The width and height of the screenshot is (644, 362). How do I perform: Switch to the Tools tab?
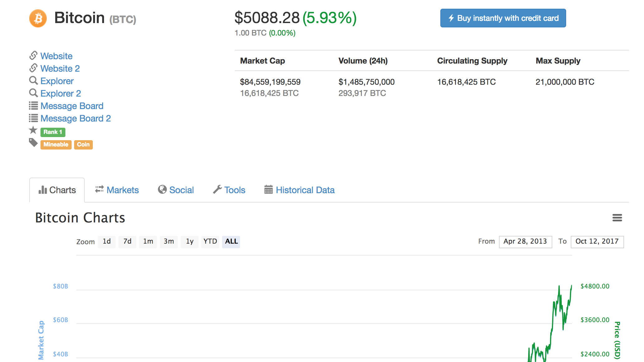(x=229, y=190)
